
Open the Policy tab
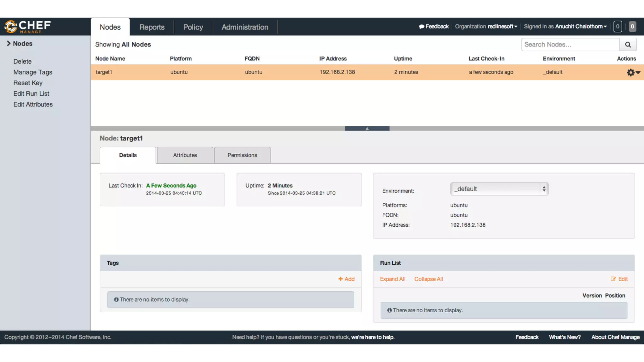click(193, 27)
